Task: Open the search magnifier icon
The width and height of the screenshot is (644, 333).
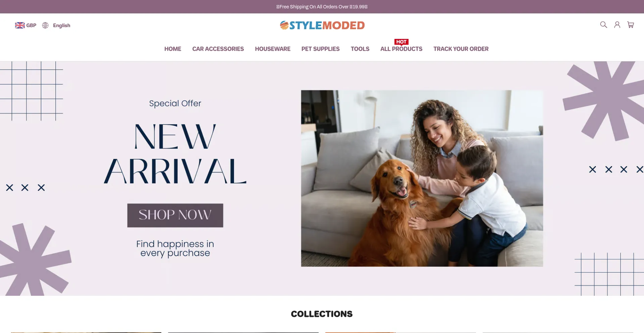Action: 603,25
